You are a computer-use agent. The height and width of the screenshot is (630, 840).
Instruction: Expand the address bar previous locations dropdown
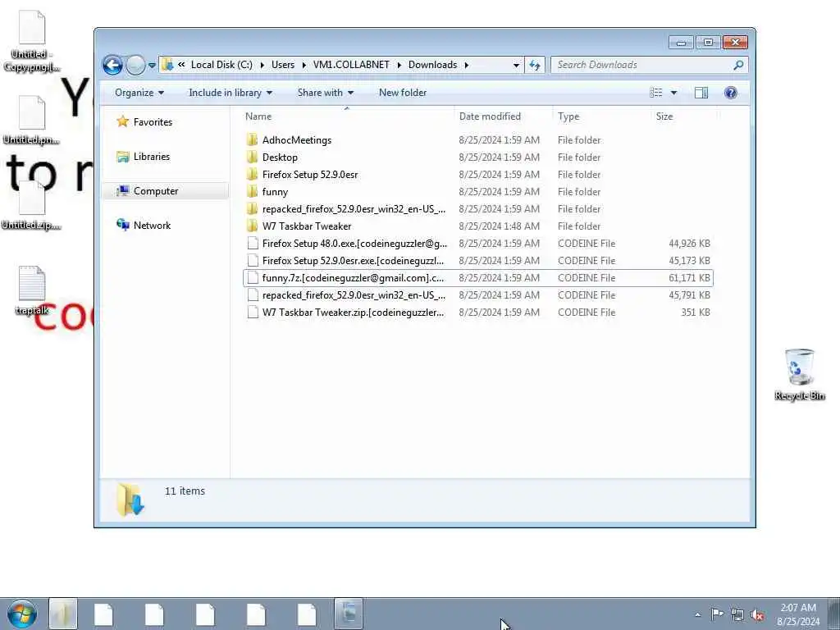(516, 65)
